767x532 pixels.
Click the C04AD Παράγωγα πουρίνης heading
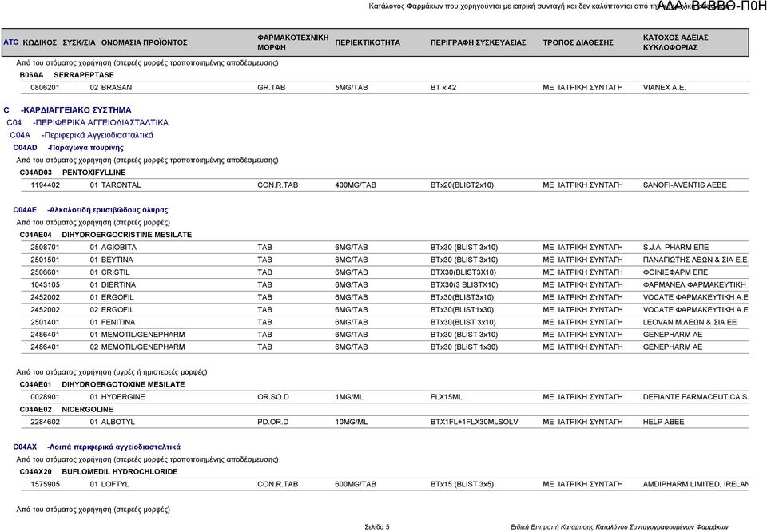(69, 148)
